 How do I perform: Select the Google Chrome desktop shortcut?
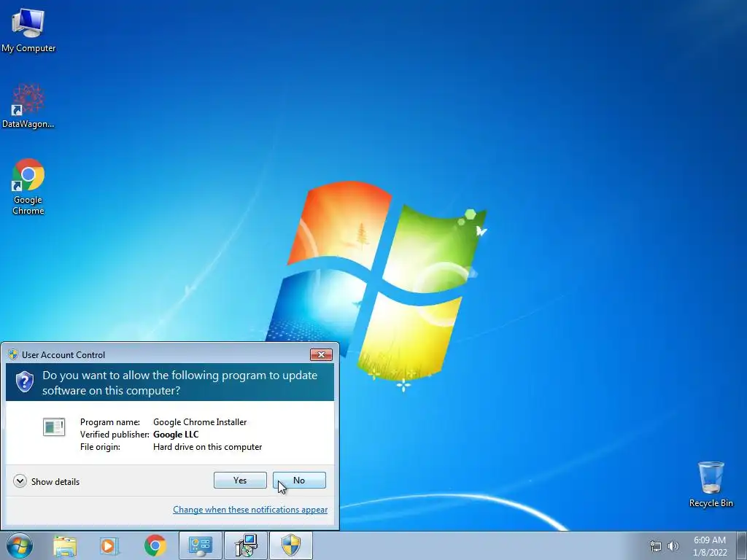(x=28, y=186)
